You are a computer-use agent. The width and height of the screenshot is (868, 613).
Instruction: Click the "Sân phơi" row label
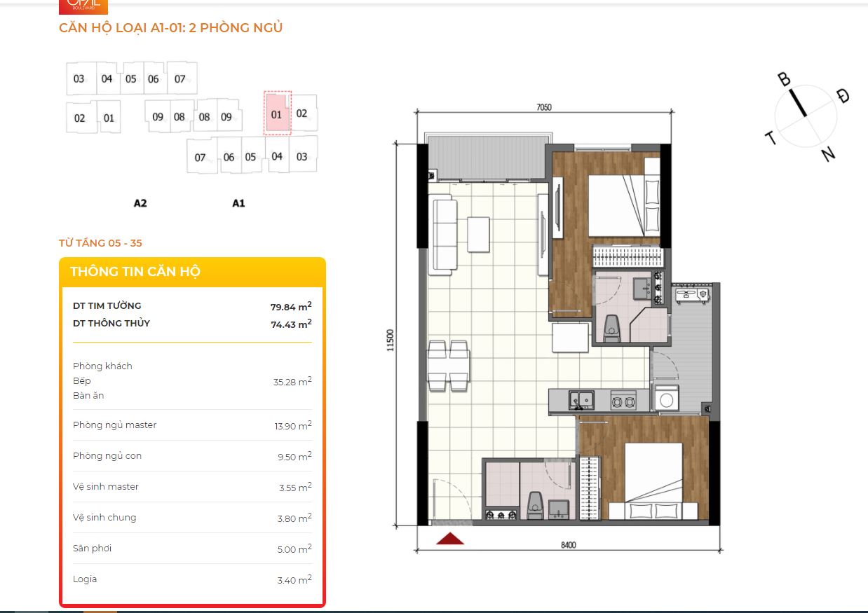92,548
